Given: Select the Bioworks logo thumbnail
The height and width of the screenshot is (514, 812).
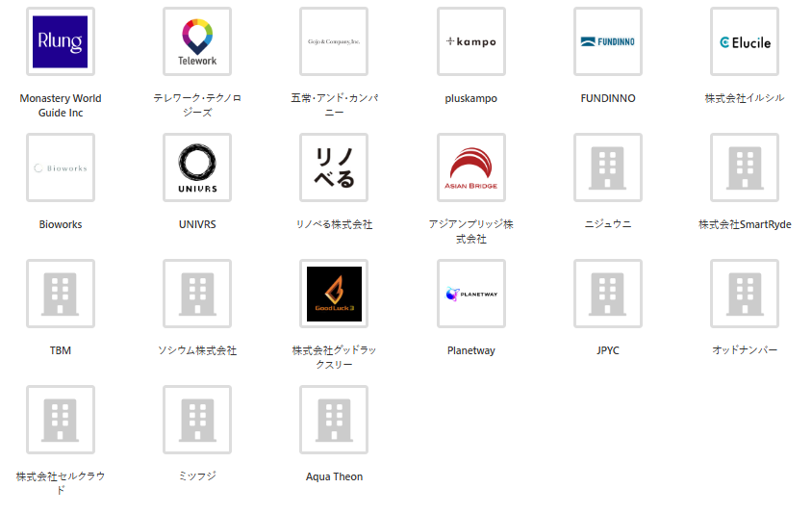Looking at the screenshot, I should [60, 167].
